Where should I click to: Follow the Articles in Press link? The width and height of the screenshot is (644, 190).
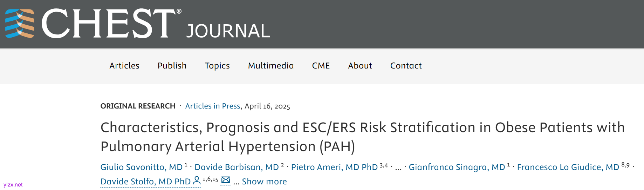(x=213, y=106)
